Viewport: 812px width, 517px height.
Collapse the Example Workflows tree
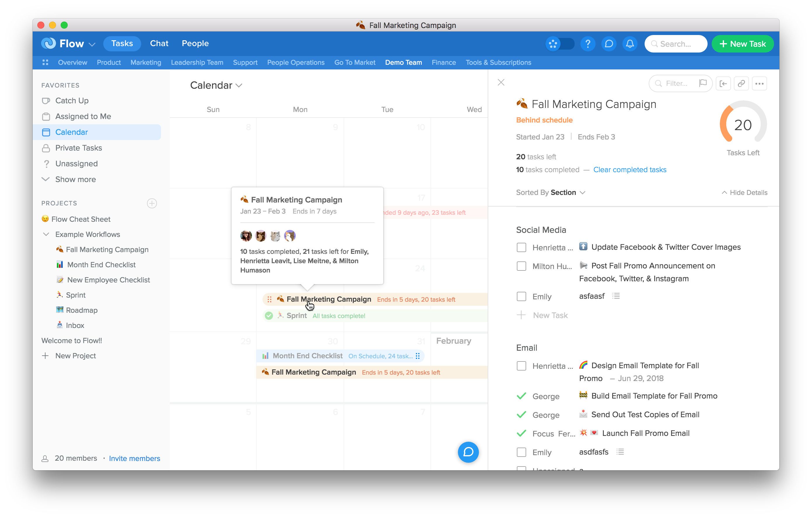46,234
